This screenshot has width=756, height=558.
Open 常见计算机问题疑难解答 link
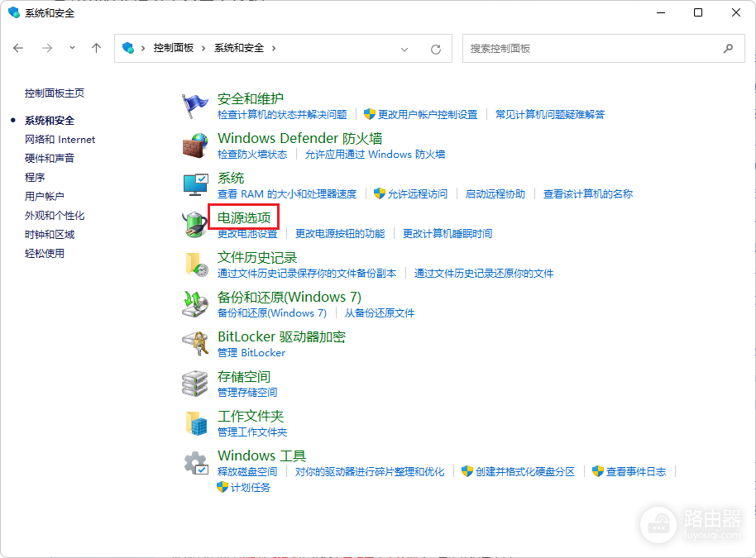click(x=550, y=115)
